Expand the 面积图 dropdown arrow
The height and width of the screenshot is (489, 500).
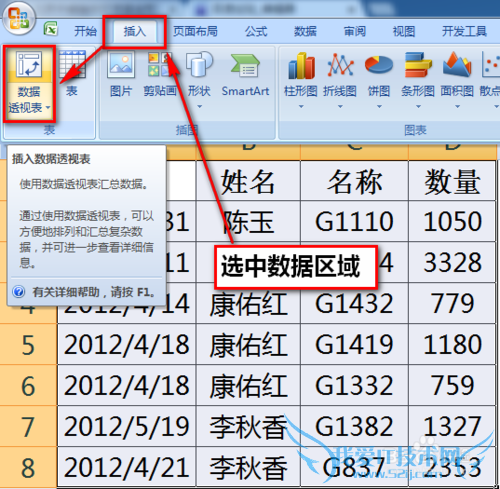click(457, 107)
